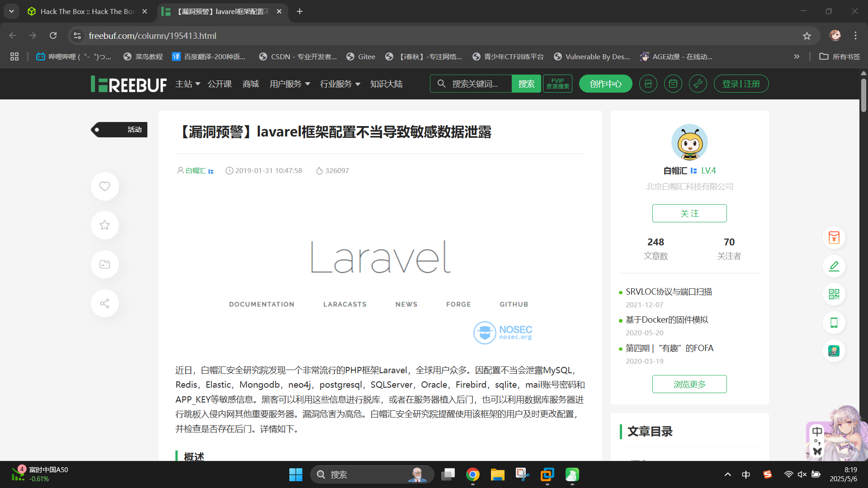This screenshot has width=868, height=488.
Task: Open the wrench tools circle icon
Action: 698,84
